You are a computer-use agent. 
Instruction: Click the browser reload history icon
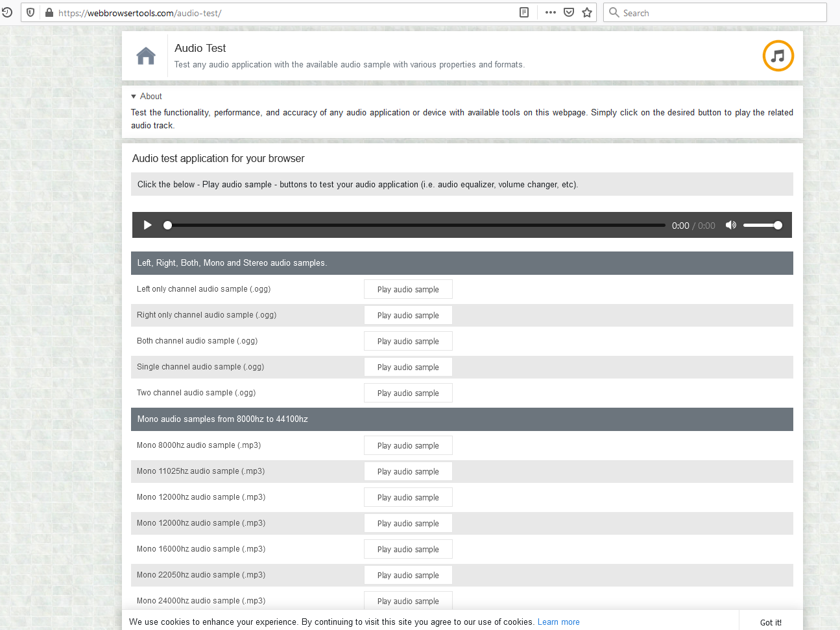point(7,12)
